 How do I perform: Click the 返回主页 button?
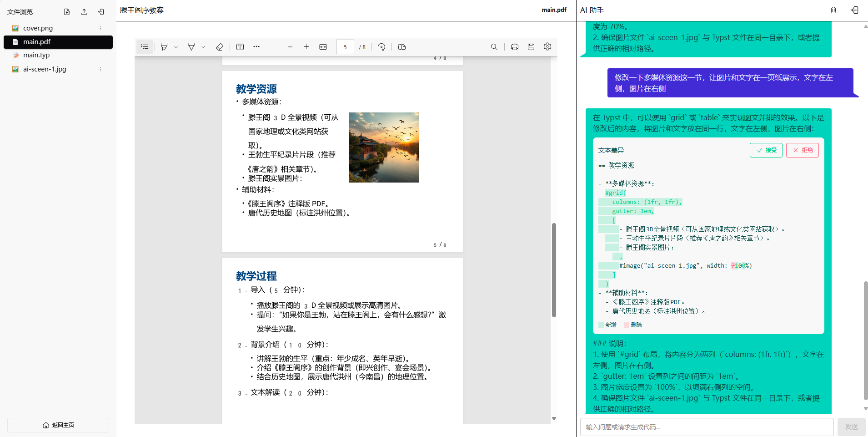click(x=58, y=425)
